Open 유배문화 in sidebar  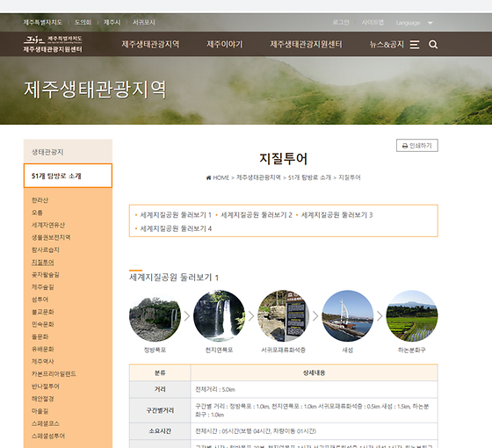[43, 350]
